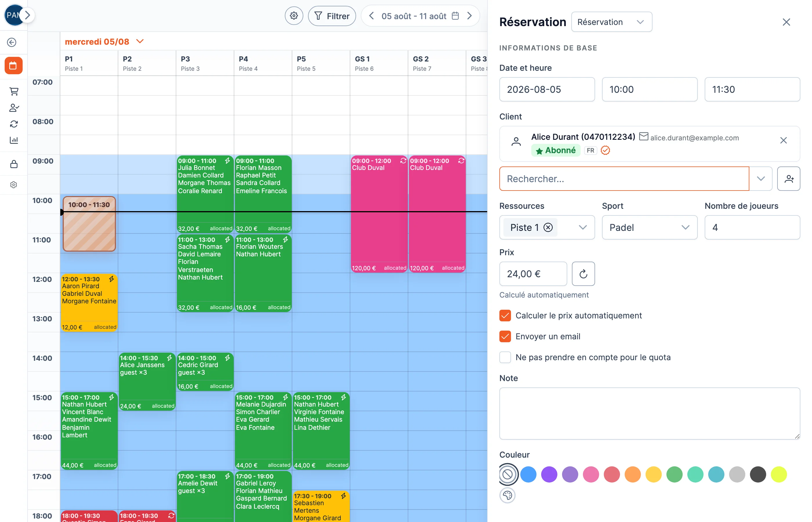Open the statistics chart sidebar icon
812x522 pixels.
(x=14, y=140)
